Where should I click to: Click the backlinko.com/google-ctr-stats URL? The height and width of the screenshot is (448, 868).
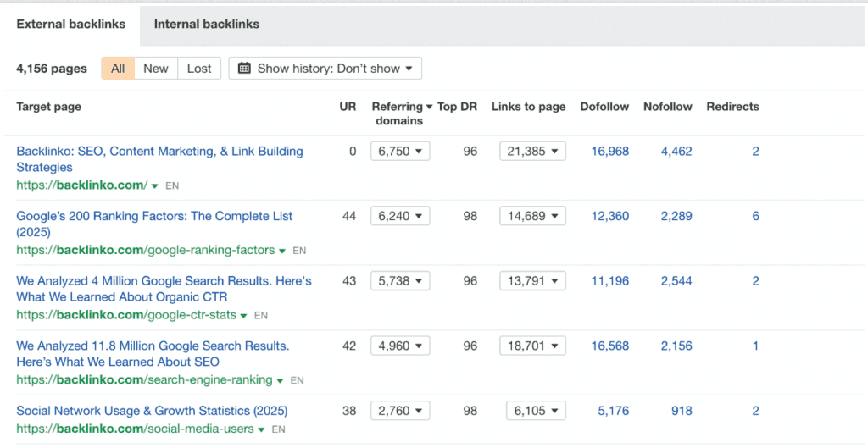[126, 315]
